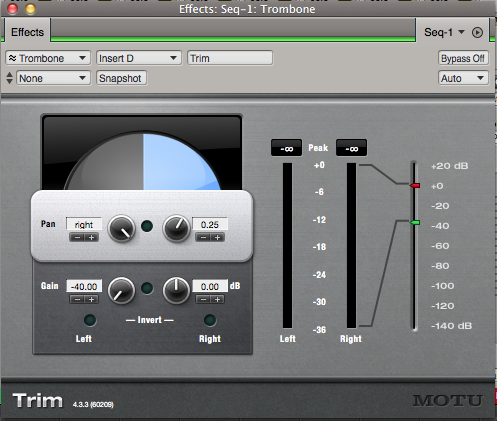Click the preset up/down stepper arrows
The height and width of the screenshot is (421, 497).
10,78
